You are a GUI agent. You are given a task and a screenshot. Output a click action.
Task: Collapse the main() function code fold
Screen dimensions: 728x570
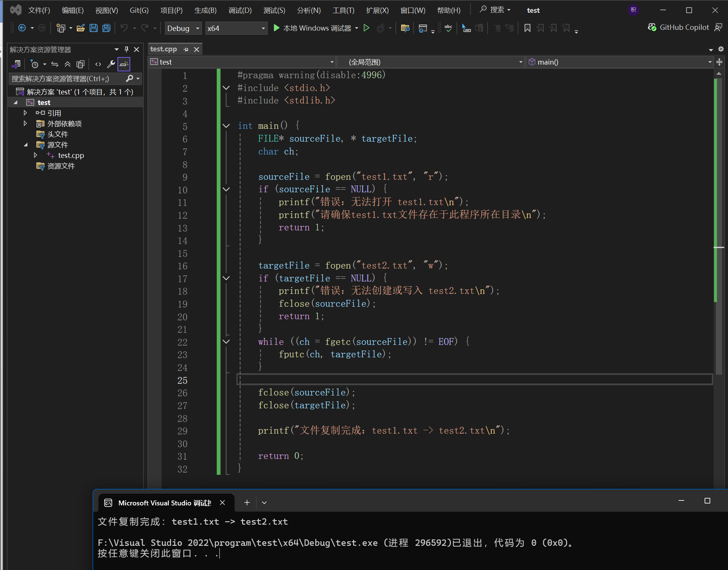(226, 126)
